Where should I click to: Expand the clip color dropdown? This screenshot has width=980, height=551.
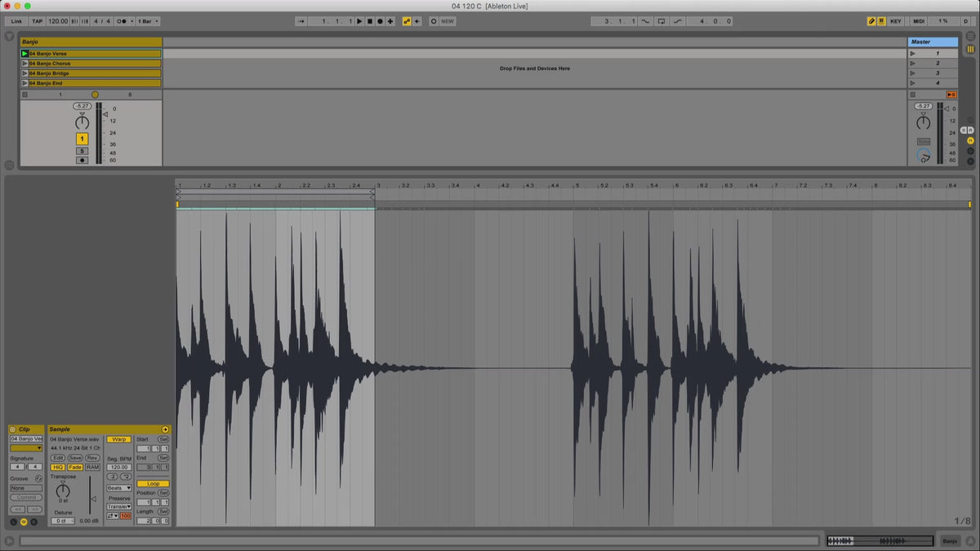pos(26,448)
